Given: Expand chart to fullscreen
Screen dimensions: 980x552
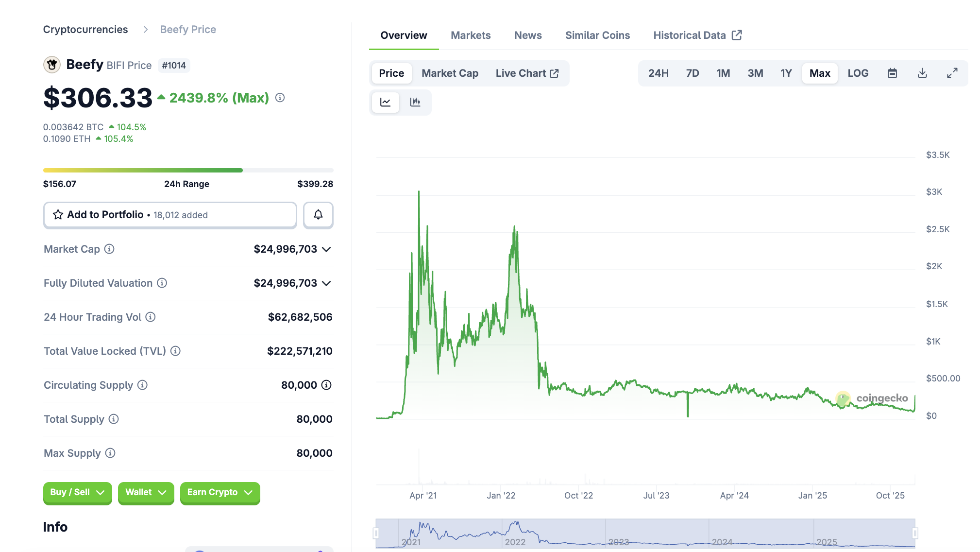Looking at the screenshot, I should coord(952,73).
